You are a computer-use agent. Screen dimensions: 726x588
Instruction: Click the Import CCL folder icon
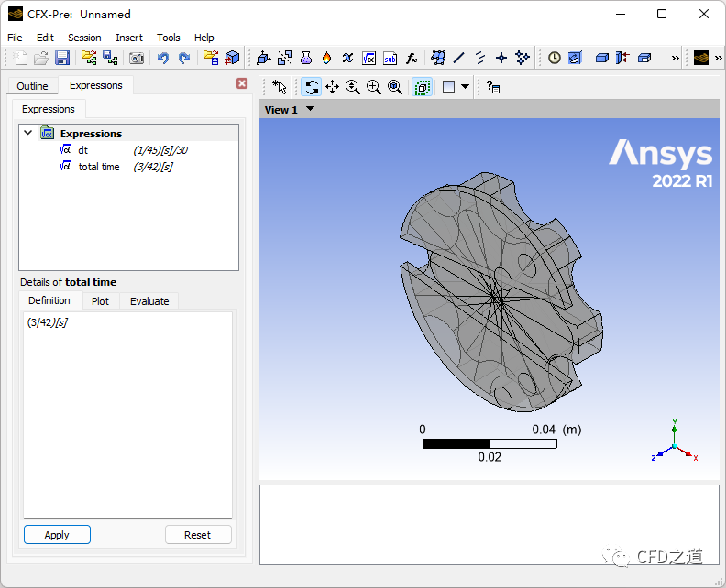(x=211, y=59)
